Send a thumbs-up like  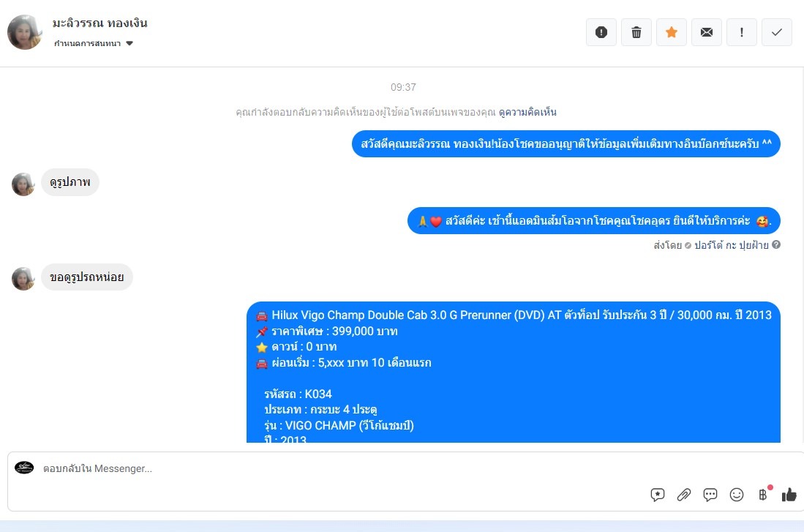pos(789,495)
